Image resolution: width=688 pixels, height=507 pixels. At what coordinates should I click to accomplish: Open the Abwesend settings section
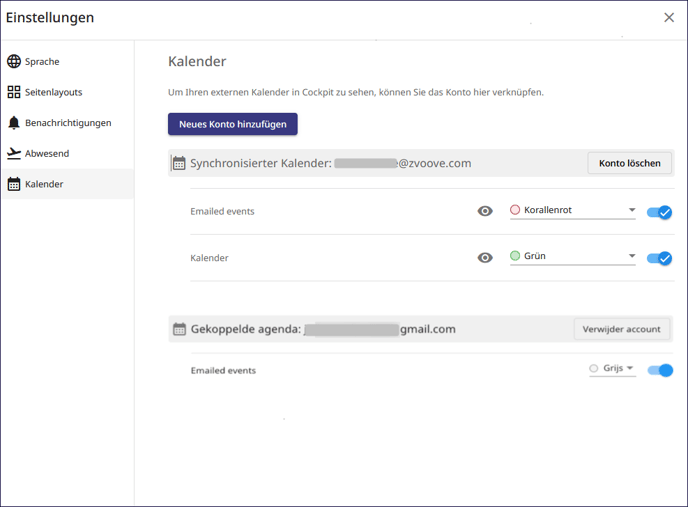coord(68,153)
